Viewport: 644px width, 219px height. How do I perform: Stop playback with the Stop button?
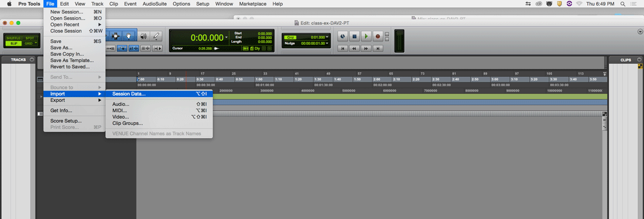[354, 36]
